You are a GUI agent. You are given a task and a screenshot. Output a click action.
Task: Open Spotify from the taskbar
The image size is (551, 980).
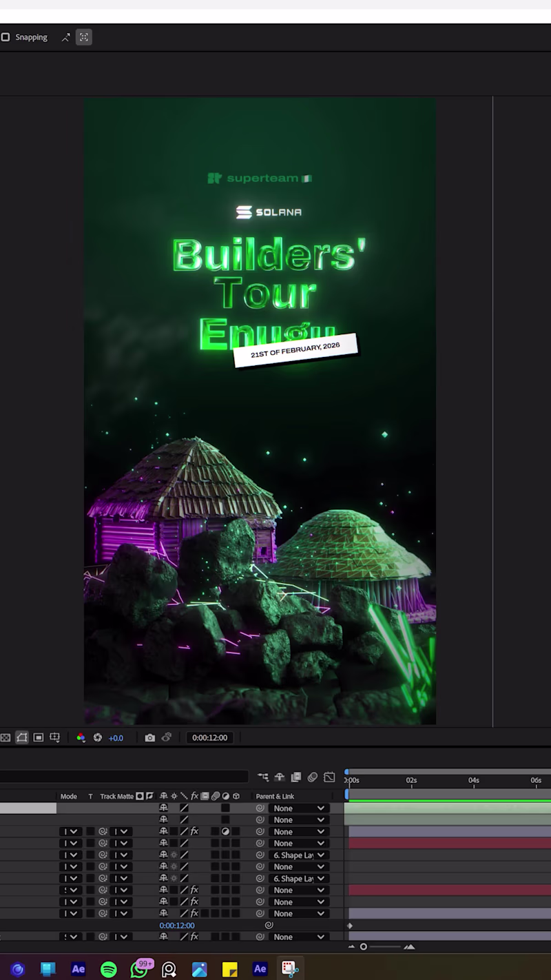[x=109, y=970]
